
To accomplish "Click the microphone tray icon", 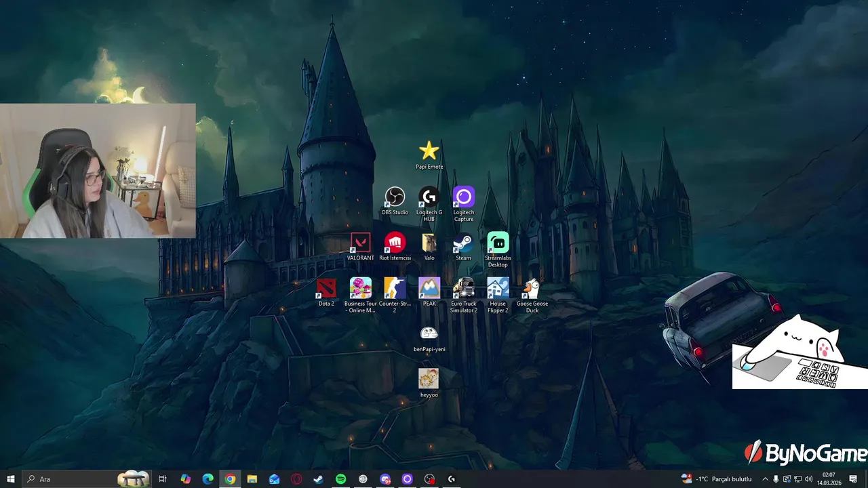I will click(776, 479).
